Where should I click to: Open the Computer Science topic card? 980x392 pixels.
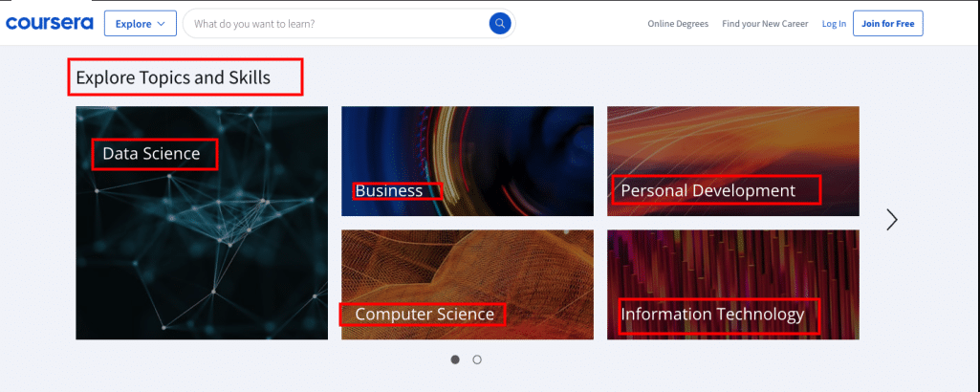468,285
